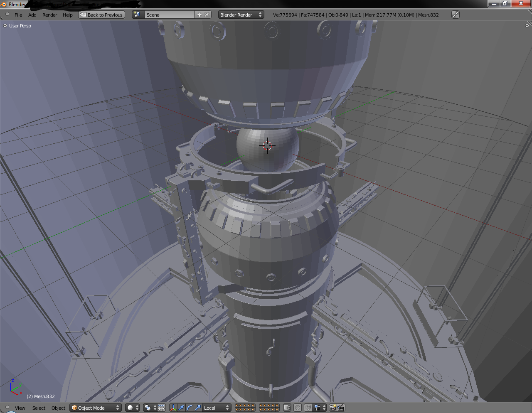
Task: Select the first layer button in left layer group
Action: pyautogui.click(x=237, y=406)
